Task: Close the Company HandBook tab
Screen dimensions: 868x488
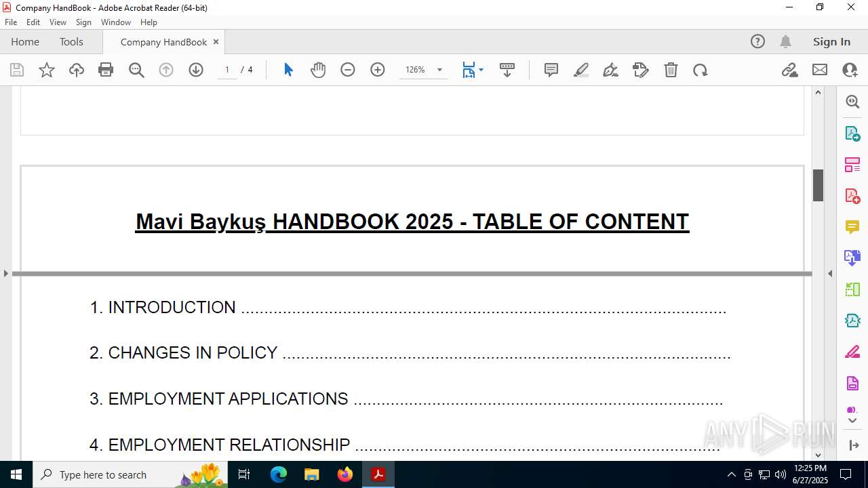Action: click(x=216, y=41)
